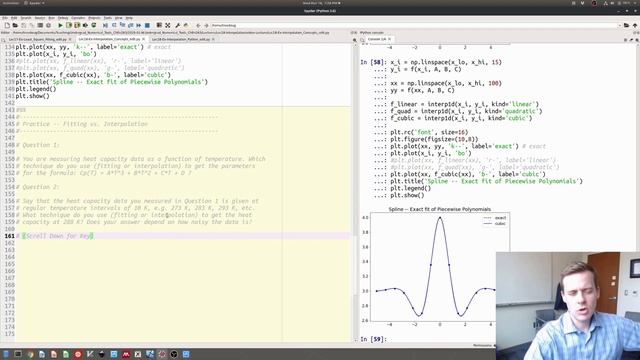The height and width of the screenshot is (360, 640).
Task: Click the blue Stop debugging square
Action: (x=147, y=25)
